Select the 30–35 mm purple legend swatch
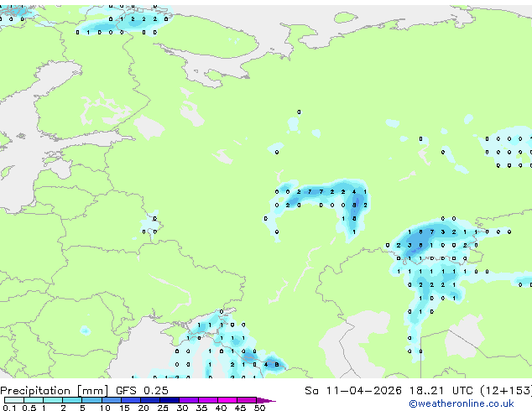 (x=189, y=400)
